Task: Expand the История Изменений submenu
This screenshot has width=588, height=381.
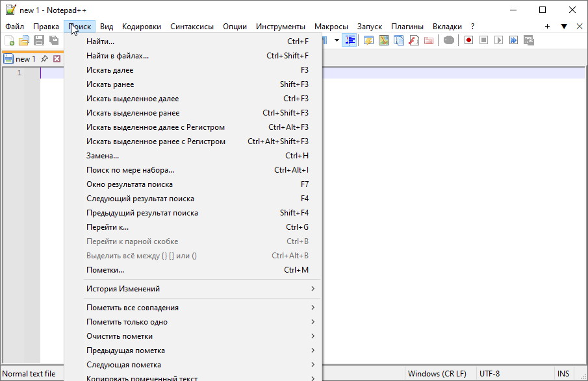Action: click(x=193, y=289)
